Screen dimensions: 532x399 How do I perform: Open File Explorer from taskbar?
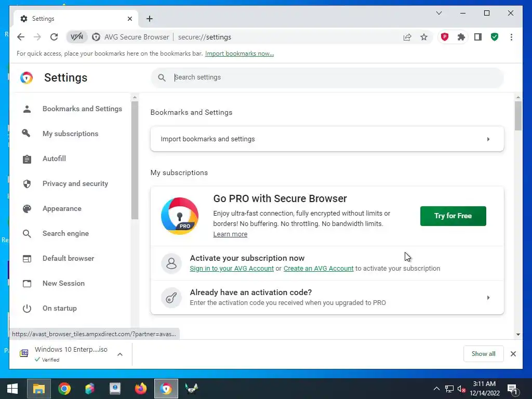(38, 389)
